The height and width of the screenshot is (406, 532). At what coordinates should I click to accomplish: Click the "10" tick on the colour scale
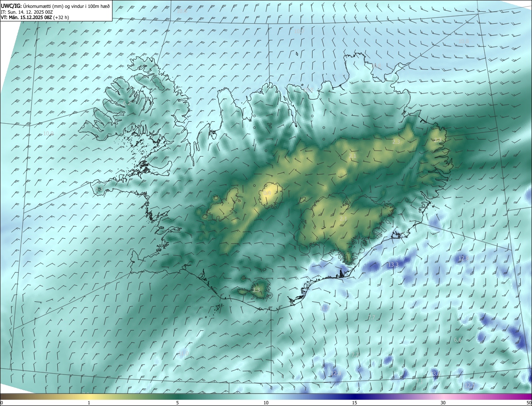click(266, 403)
